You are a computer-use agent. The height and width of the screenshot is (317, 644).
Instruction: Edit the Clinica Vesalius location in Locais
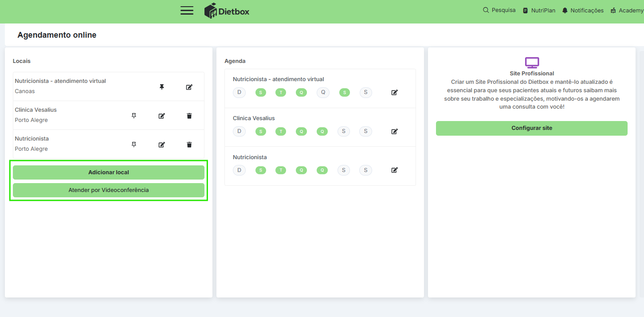coord(162,116)
